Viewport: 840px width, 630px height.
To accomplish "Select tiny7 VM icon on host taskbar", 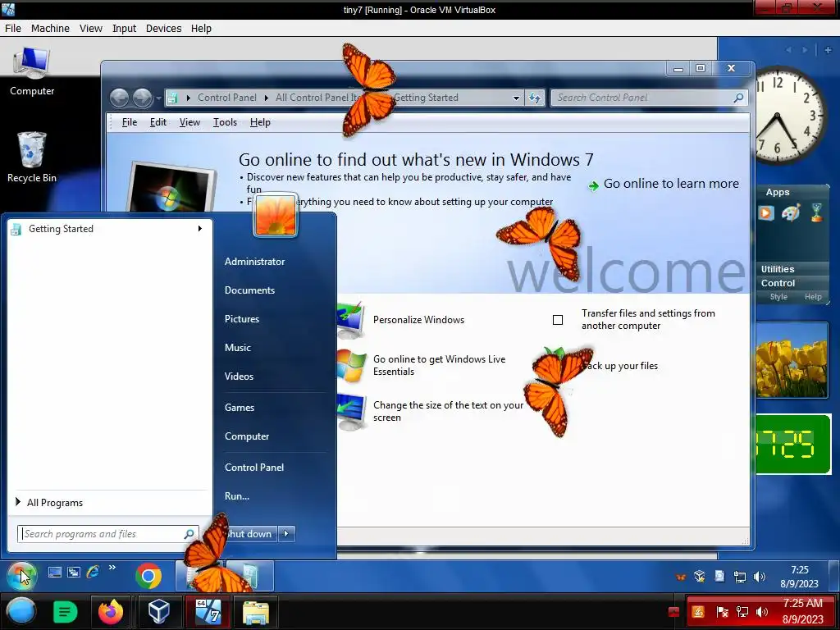I will coord(208,611).
